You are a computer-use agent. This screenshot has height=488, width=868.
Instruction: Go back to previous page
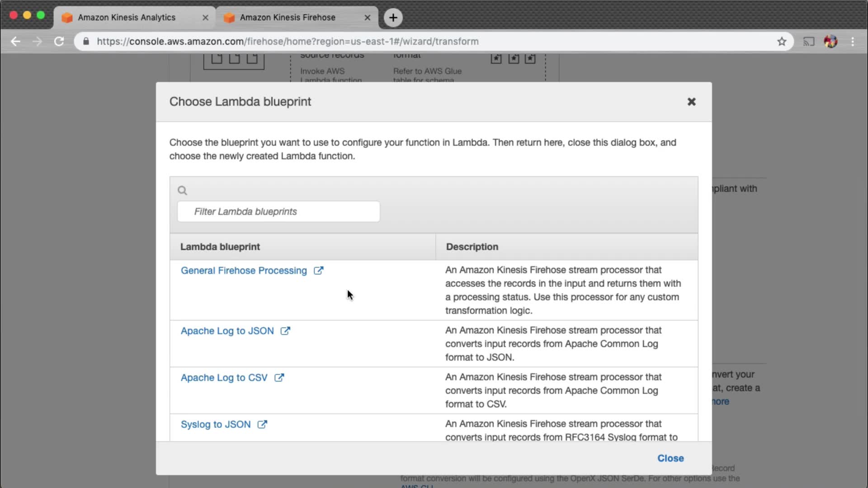pyautogui.click(x=15, y=42)
